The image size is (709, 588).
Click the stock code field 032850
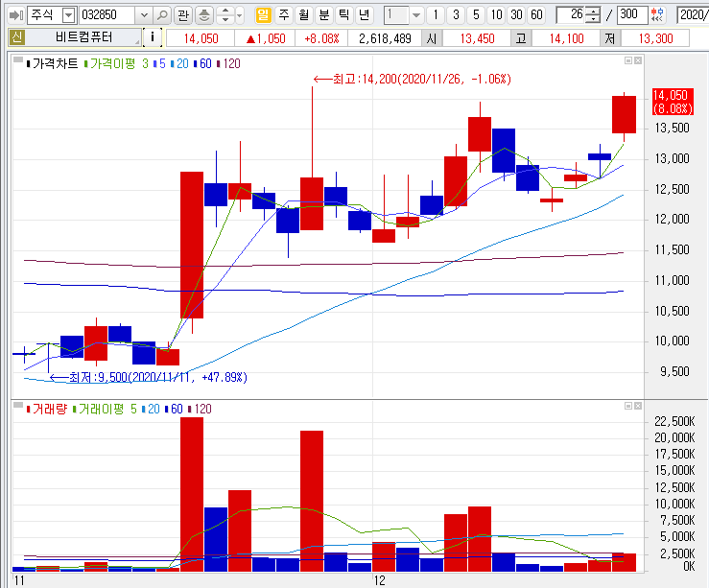pos(107,15)
